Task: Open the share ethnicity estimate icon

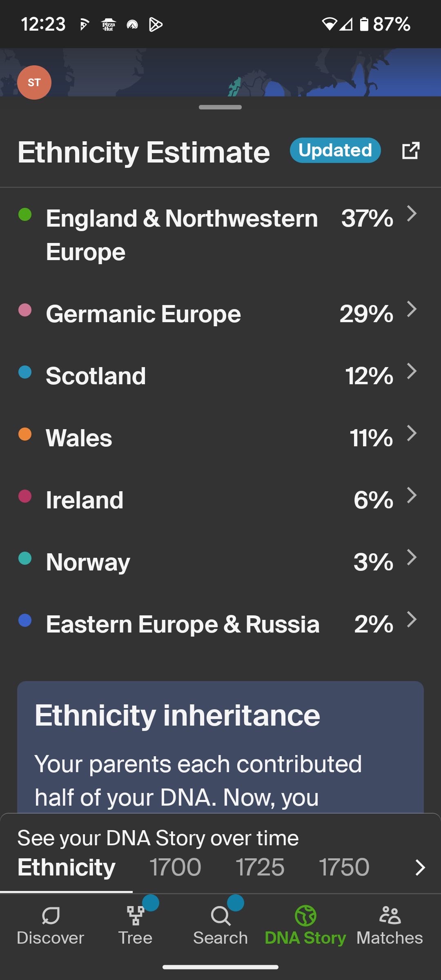Action: [410, 151]
